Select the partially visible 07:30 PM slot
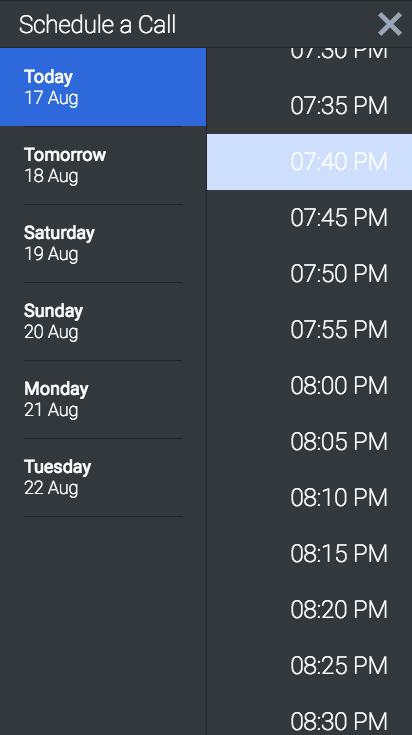The image size is (412, 735). 309,59
